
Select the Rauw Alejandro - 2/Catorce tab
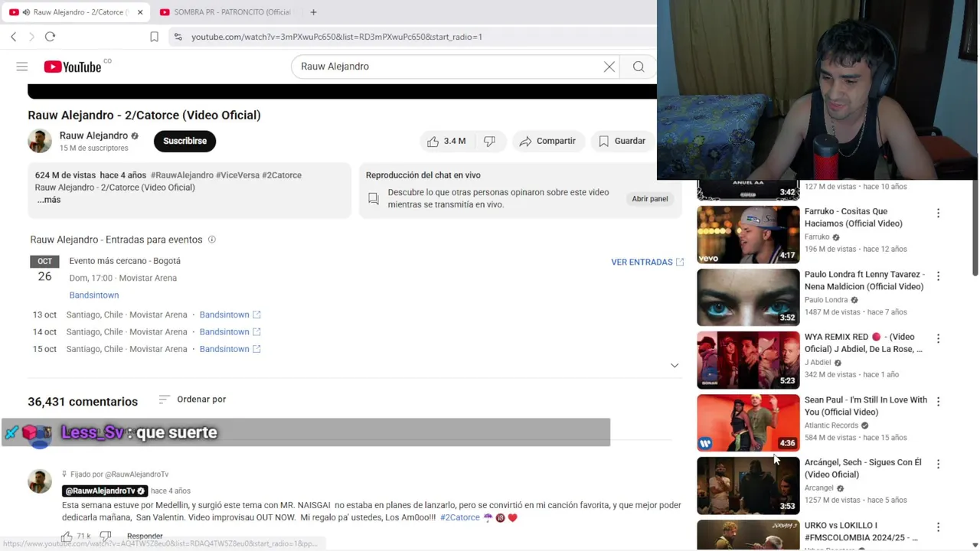pos(75,12)
